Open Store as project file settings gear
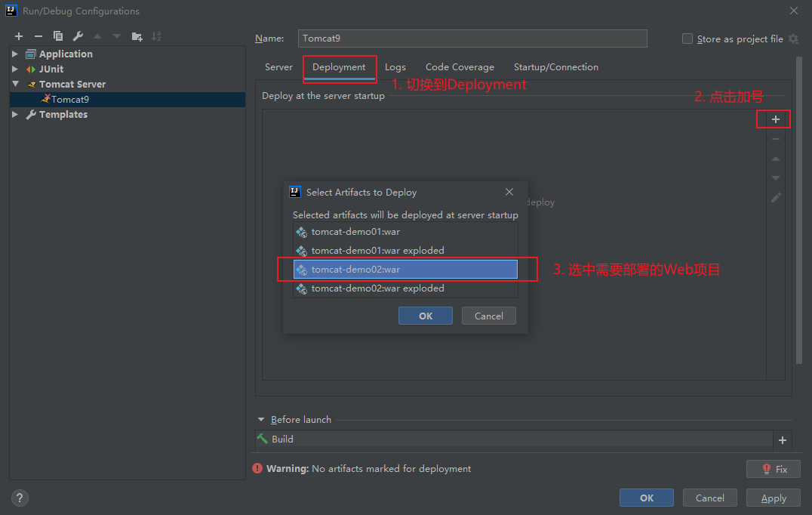The width and height of the screenshot is (812, 515). (793, 39)
